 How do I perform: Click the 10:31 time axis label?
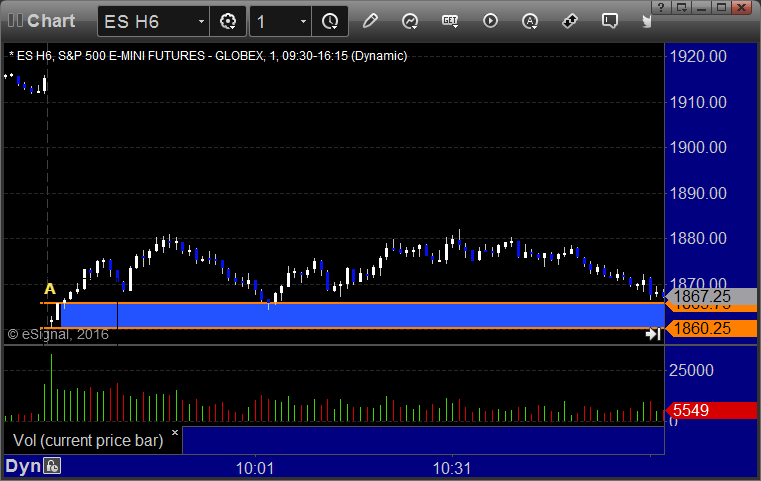coord(452,468)
